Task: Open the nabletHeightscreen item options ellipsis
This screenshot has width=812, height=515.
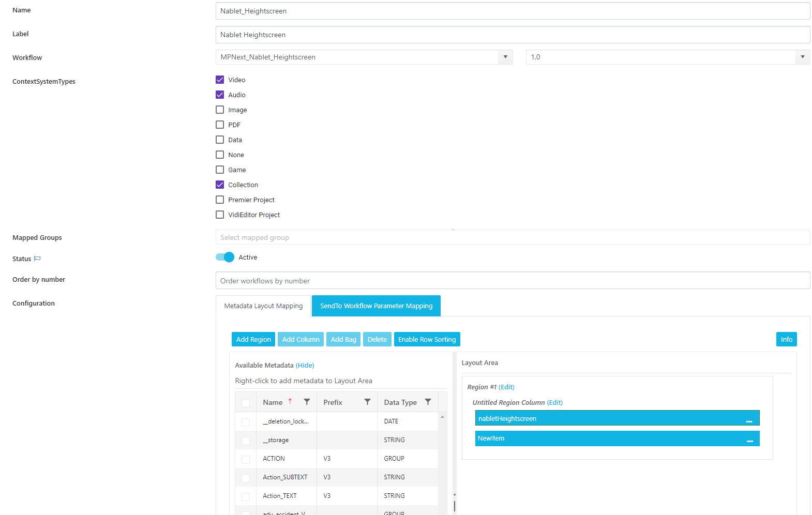Action: 749,421
